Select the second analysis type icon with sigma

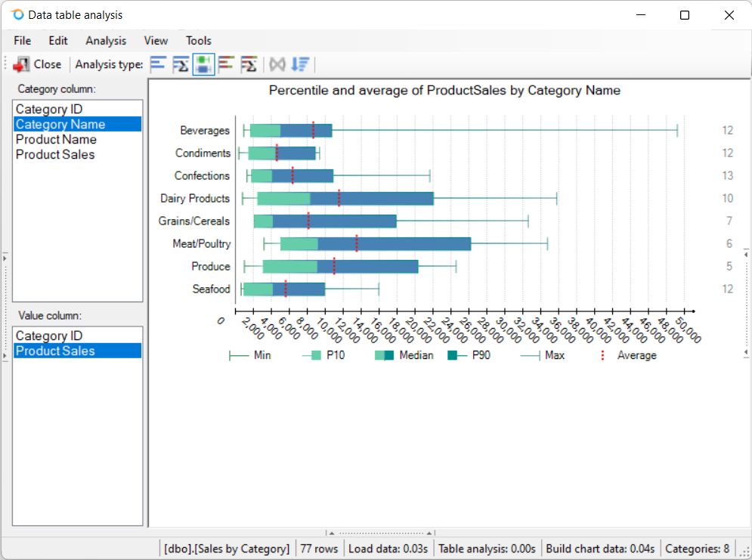[x=180, y=64]
